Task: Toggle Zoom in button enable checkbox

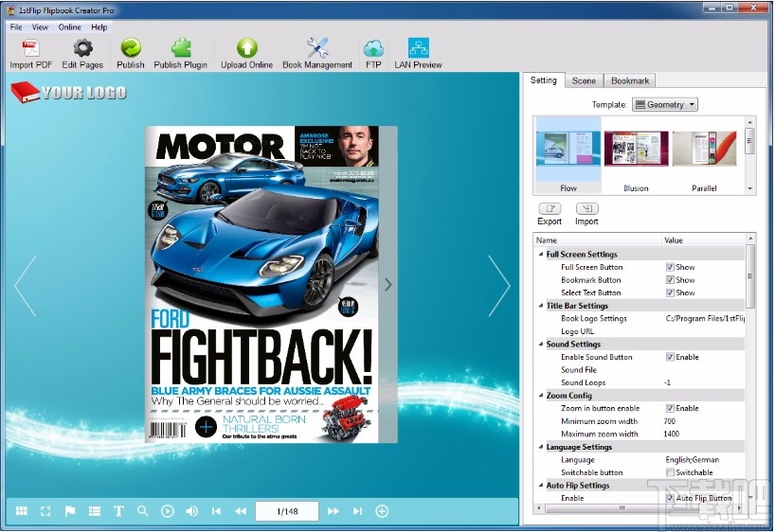Action: click(x=670, y=409)
